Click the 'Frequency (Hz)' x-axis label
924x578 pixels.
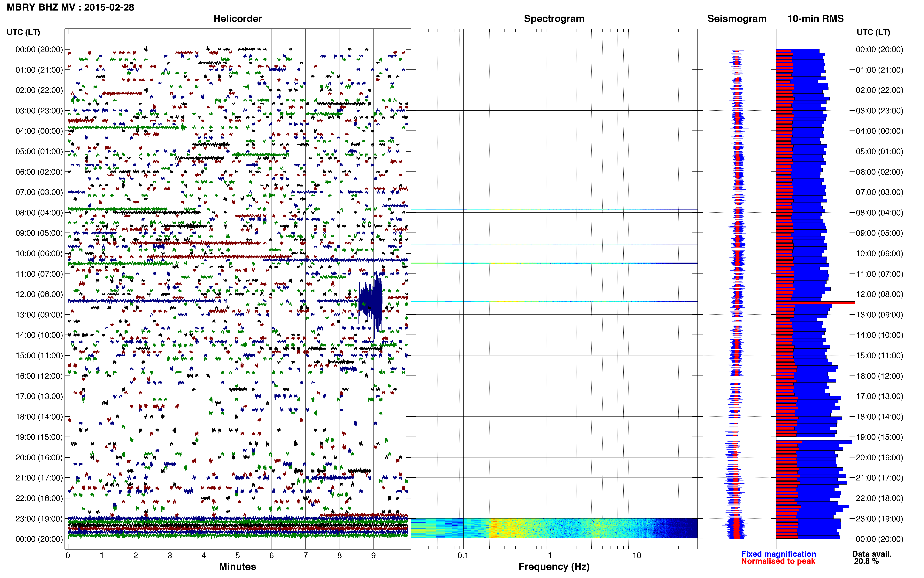click(x=554, y=566)
